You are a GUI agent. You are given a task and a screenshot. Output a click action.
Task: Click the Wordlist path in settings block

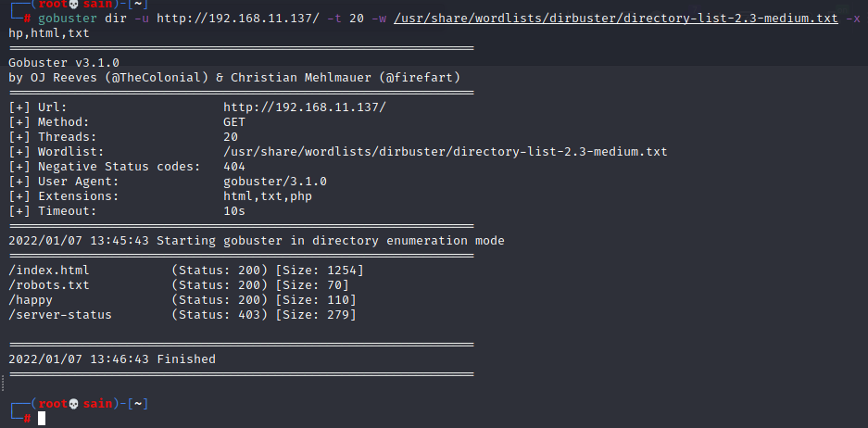(445, 152)
